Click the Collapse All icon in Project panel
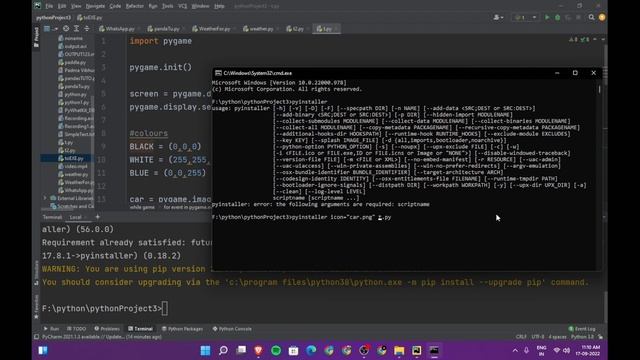Viewport: 640px width, 360px height. [87, 29]
